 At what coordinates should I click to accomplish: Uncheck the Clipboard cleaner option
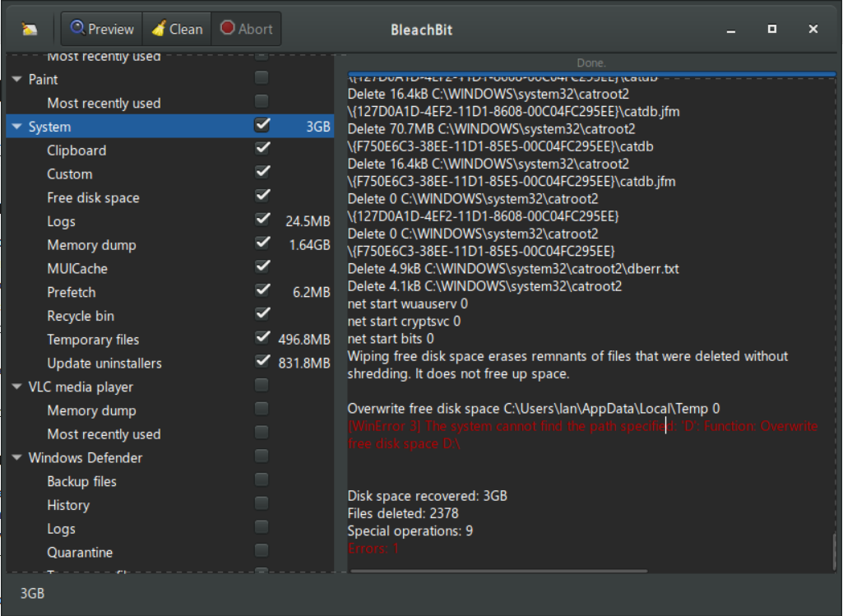tap(262, 150)
